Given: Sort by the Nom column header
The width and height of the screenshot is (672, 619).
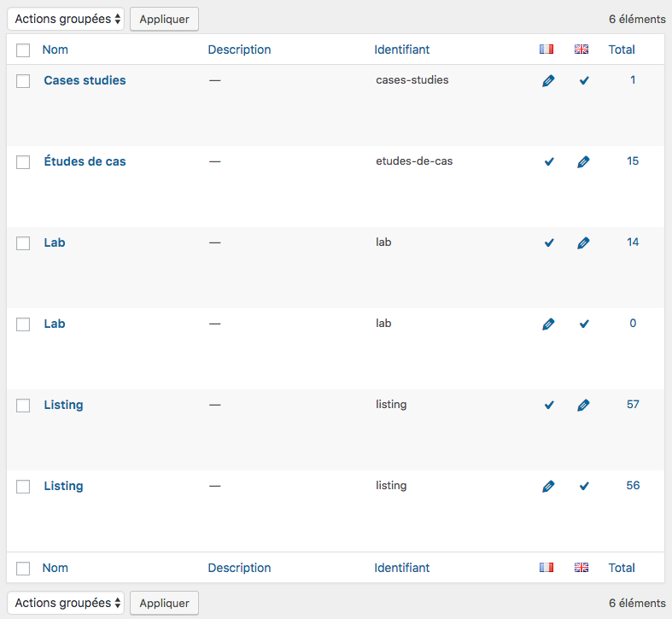Looking at the screenshot, I should point(56,50).
